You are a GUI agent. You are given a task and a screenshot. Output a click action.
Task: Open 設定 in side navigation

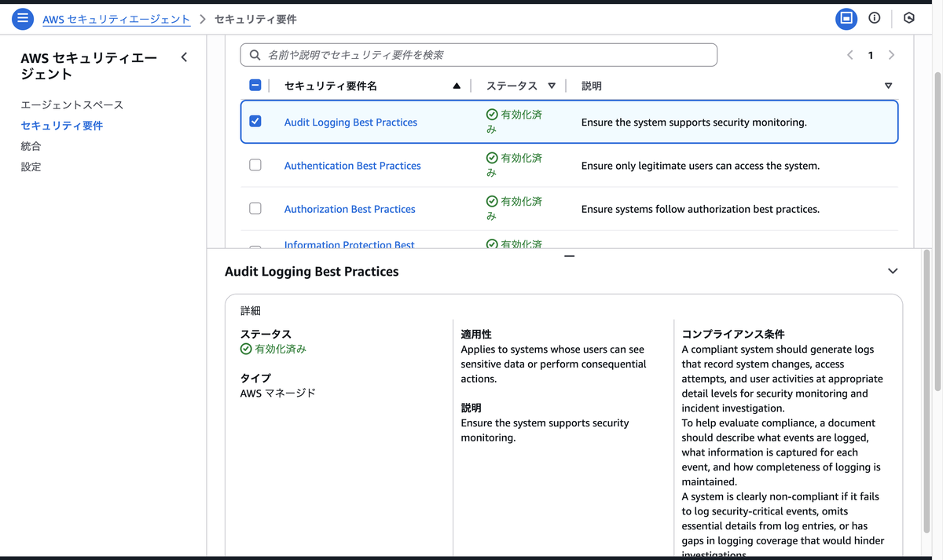[x=31, y=167]
